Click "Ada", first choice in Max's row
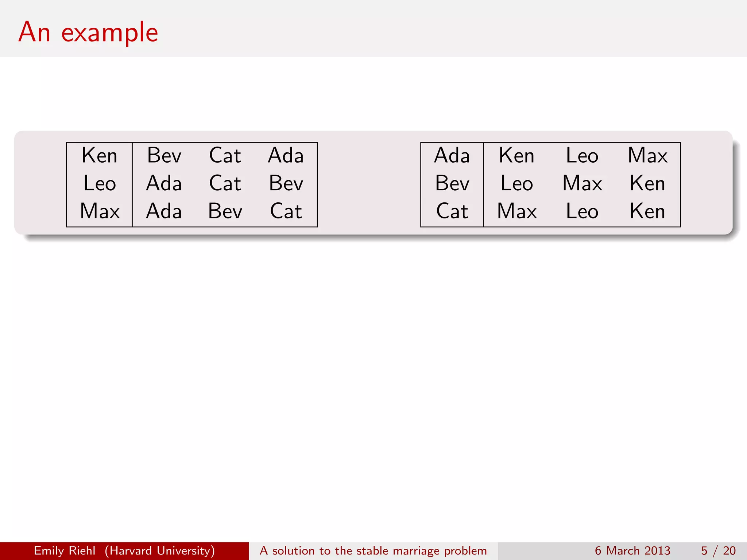The height and width of the screenshot is (560, 747). point(164,211)
